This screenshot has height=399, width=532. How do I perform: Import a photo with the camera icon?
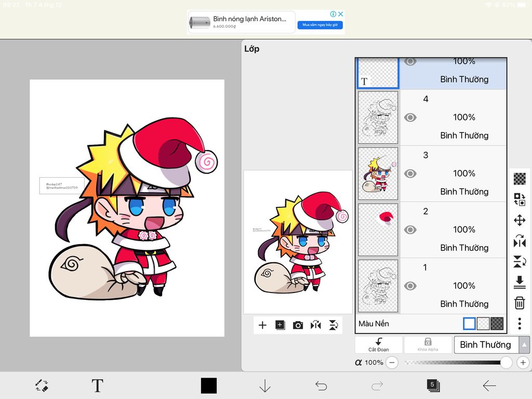298,325
